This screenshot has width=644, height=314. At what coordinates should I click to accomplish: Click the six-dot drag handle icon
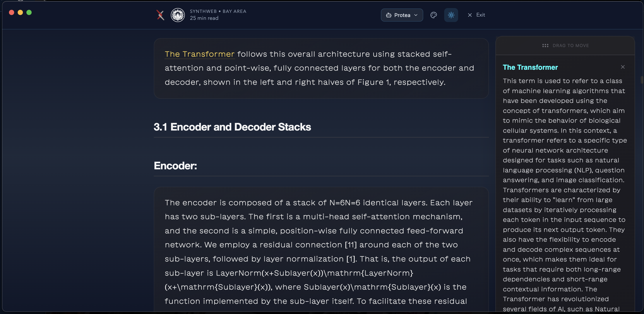pos(545,46)
